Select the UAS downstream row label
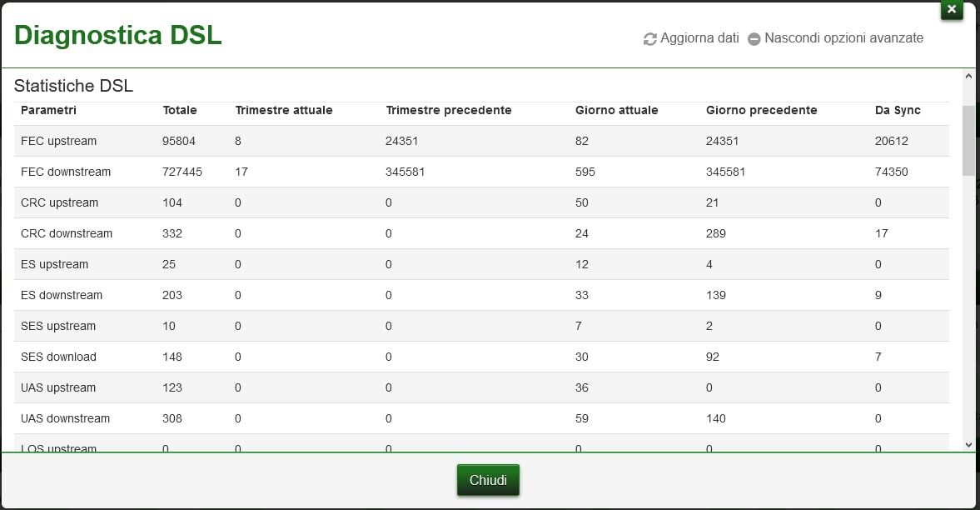Screen dimensions: 980x510 coord(65,418)
